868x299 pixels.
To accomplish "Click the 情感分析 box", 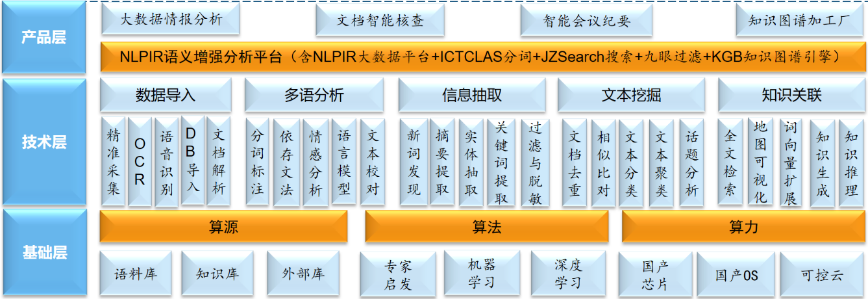I will click(315, 162).
